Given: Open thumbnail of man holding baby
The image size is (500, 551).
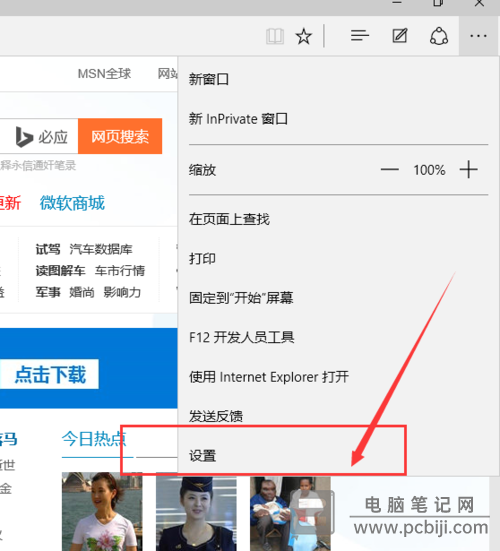Looking at the screenshot, I should tap(290, 513).
